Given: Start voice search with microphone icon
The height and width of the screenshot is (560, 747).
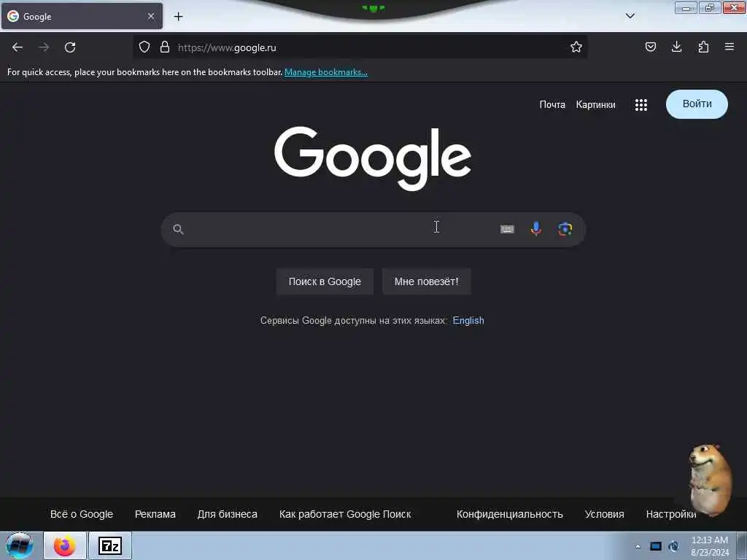Looking at the screenshot, I should pyautogui.click(x=536, y=230).
